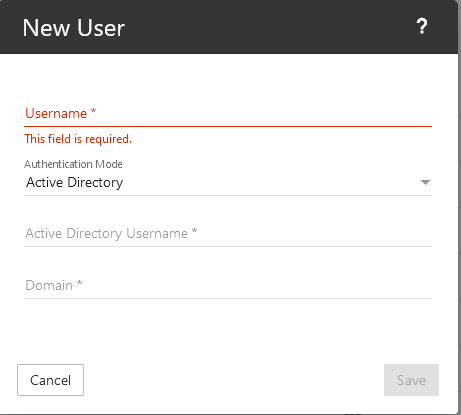461x415 pixels.
Task: Click the Authentication Mode dropdown arrow
Action: (x=425, y=182)
